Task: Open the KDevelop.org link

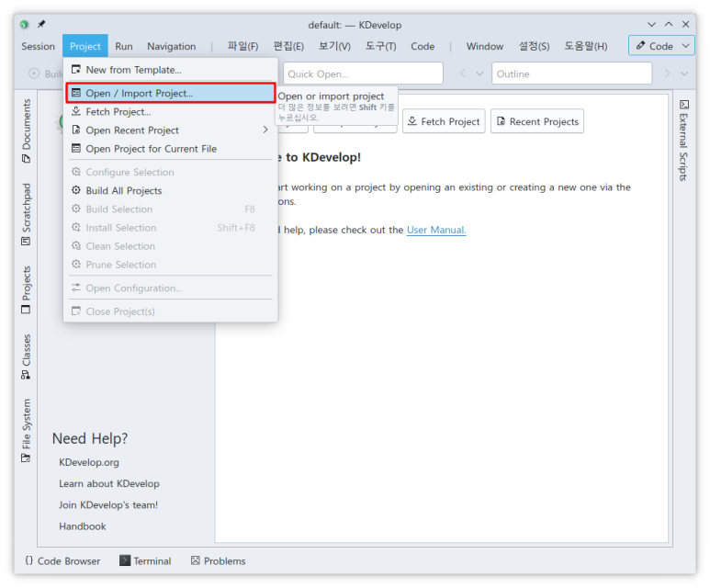Action: pyautogui.click(x=89, y=462)
